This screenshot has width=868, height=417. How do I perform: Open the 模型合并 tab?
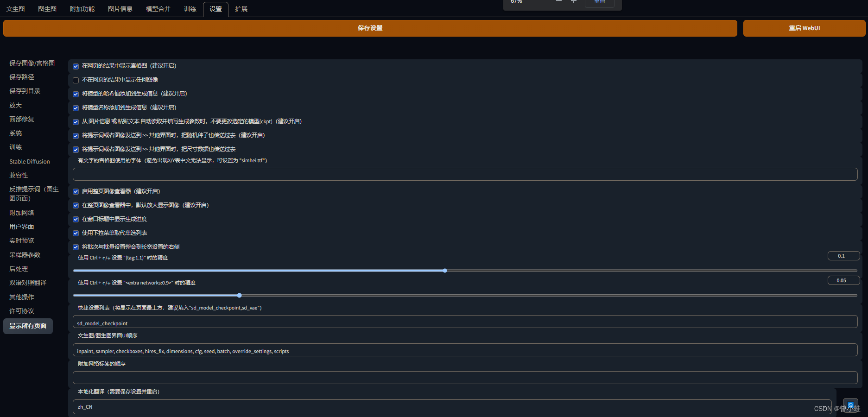tap(158, 9)
